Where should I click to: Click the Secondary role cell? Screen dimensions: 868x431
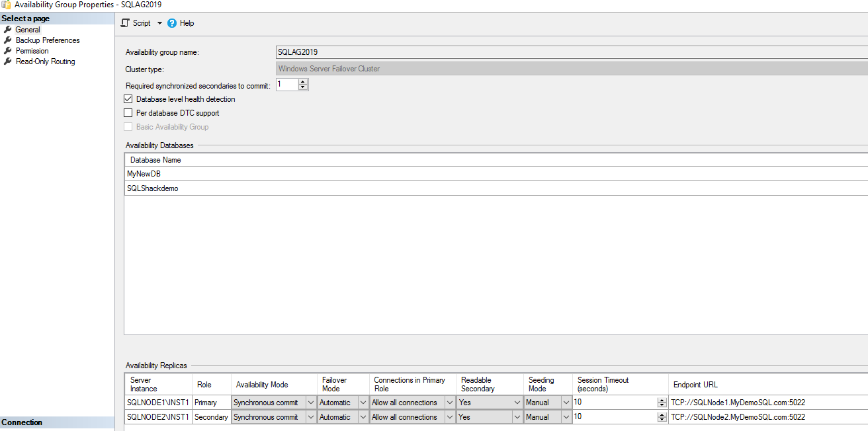click(x=212, y=417)
